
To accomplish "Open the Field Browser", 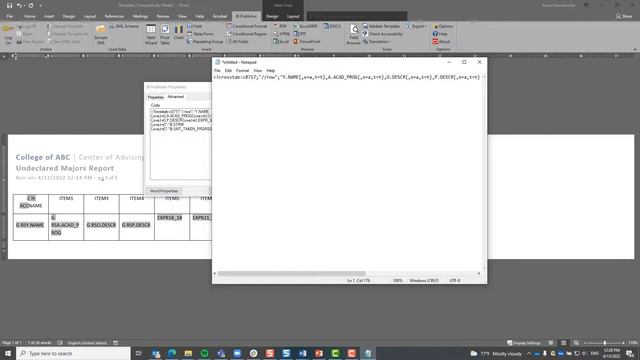I will (x=353, y=34).
